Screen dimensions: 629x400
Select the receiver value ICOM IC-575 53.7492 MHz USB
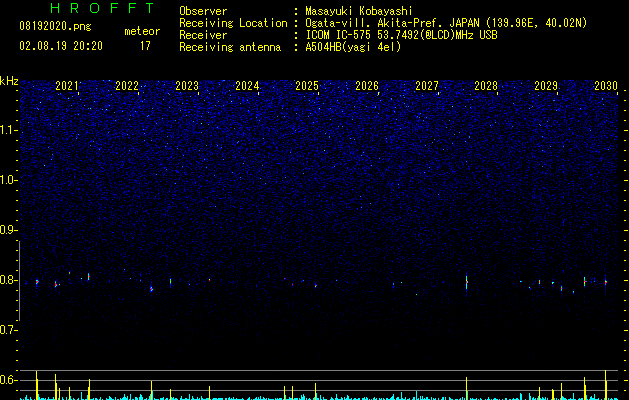pos(402,35)
